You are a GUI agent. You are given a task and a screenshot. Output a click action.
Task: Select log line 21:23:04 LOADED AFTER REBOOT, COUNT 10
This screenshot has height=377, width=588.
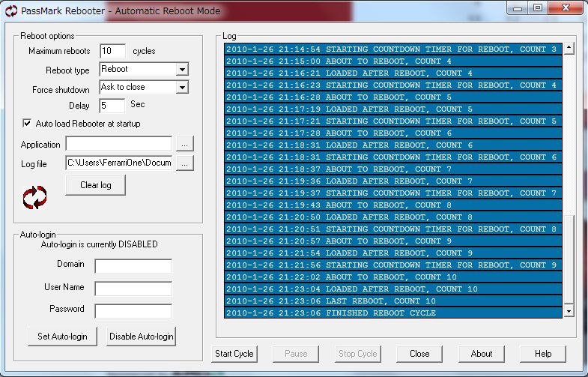click(x=393, y=289)
